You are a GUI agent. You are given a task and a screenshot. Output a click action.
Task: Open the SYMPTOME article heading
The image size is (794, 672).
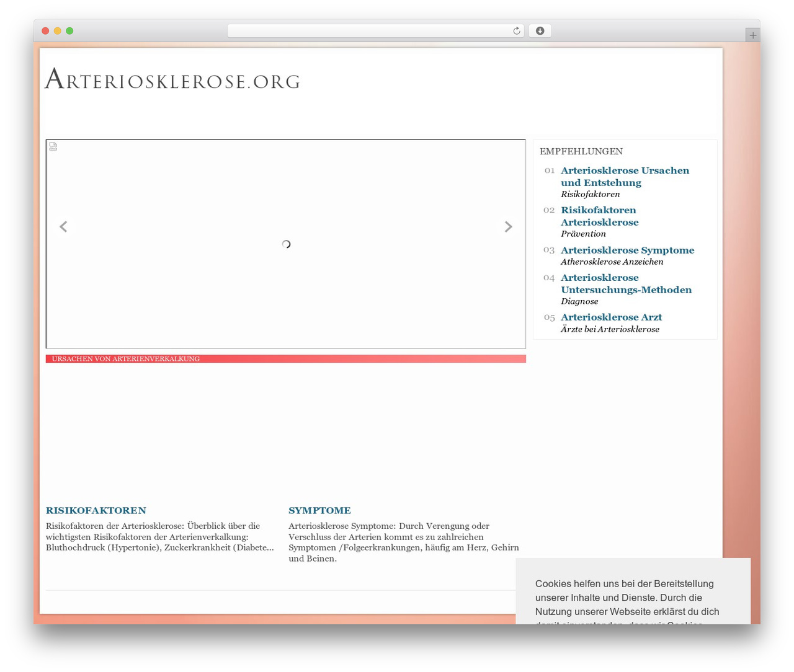(x=319, y=511)
